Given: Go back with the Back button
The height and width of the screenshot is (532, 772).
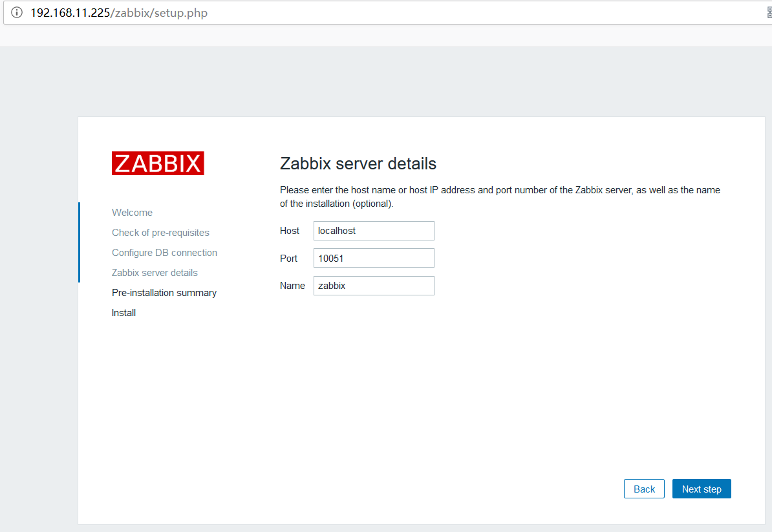Looking at the screenshot, I should click(644, 489).
